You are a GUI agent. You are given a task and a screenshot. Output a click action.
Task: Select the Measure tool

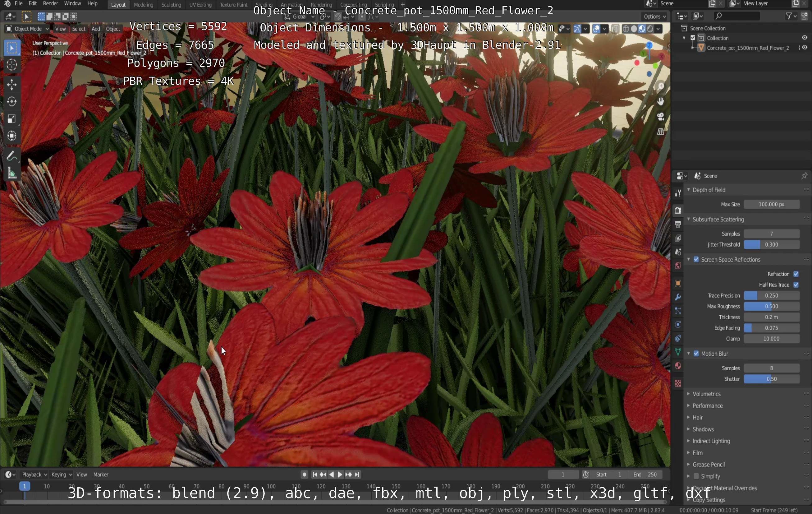pyautogui.click(x=12, y=174)
